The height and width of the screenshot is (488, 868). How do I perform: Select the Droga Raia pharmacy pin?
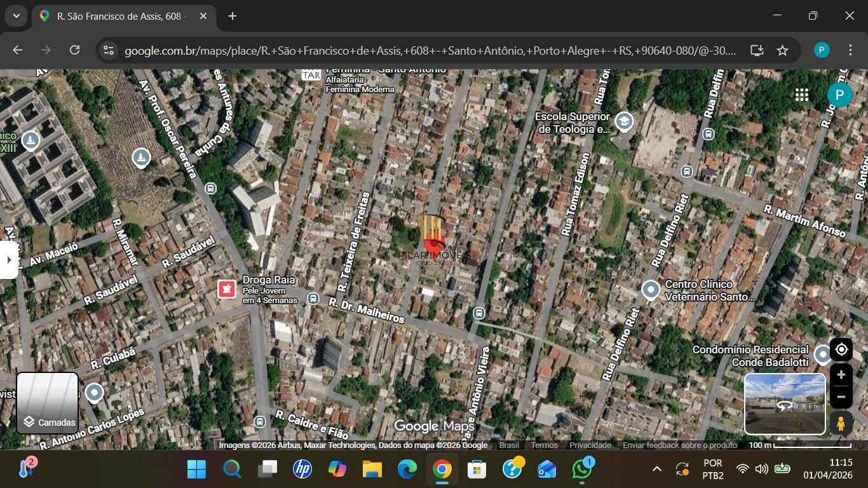(x=227, y=288)
